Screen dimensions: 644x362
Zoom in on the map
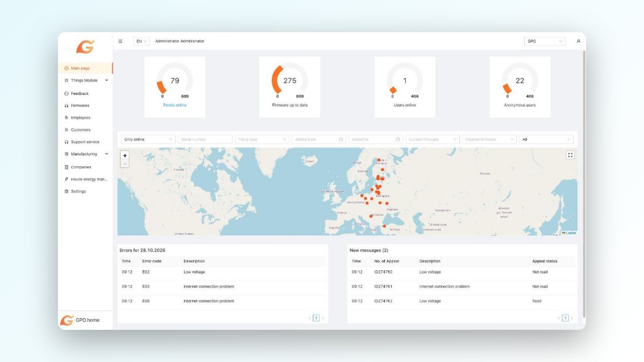[x=125, y=156]
